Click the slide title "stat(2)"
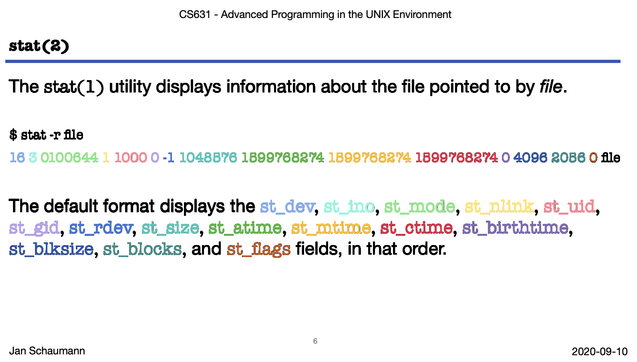This screenshot has width=637, height=362. click(39, 46)
